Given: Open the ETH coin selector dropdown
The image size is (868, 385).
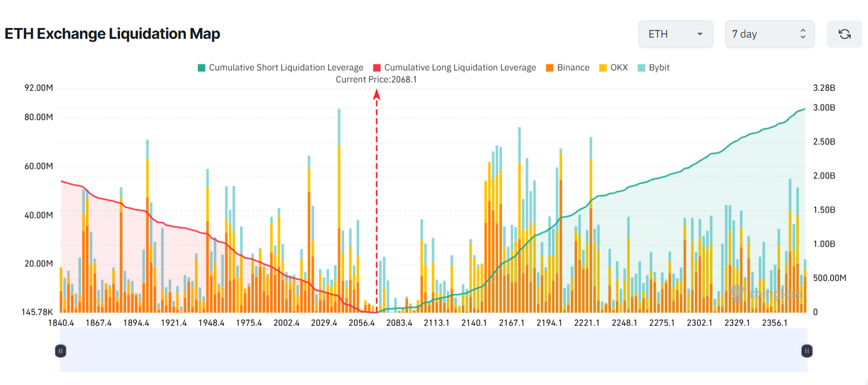Looking at the screenshot, I should click(675, 33).
